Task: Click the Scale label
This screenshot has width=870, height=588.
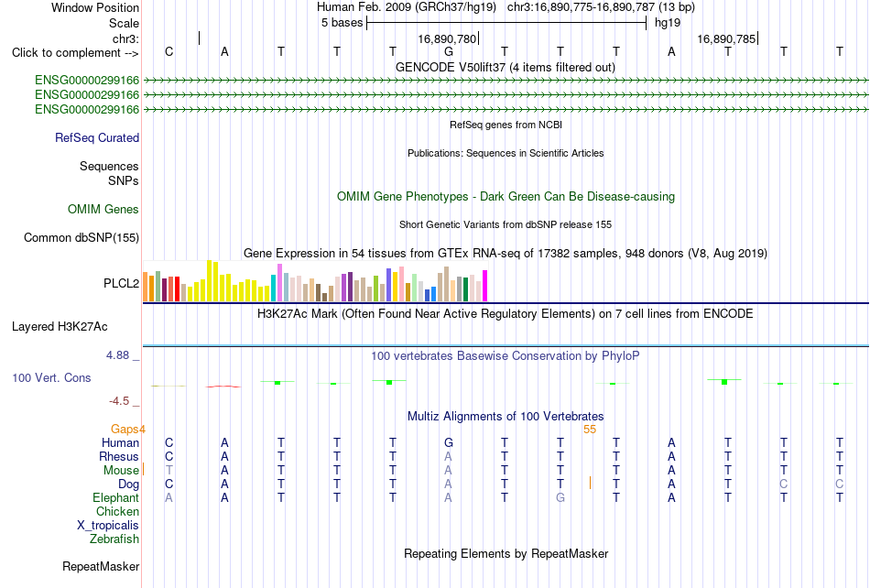Action: click(x=125, y=23)
